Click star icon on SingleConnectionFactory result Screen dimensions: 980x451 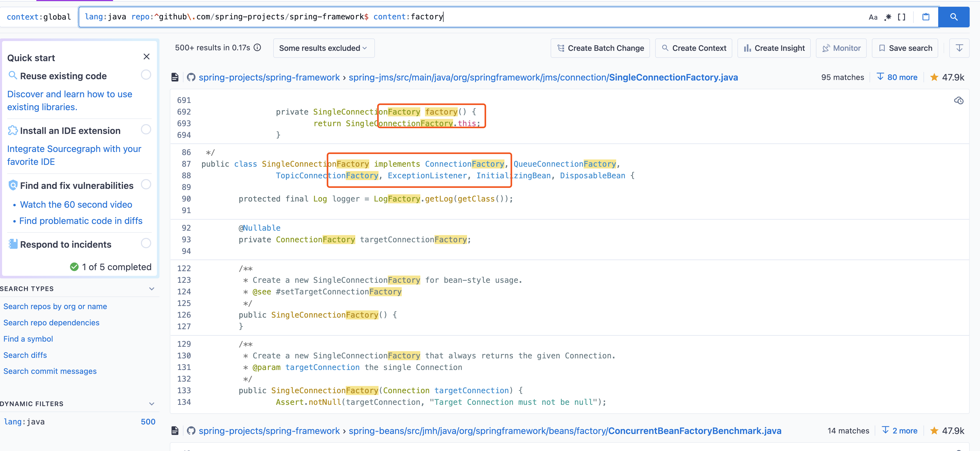934,77
